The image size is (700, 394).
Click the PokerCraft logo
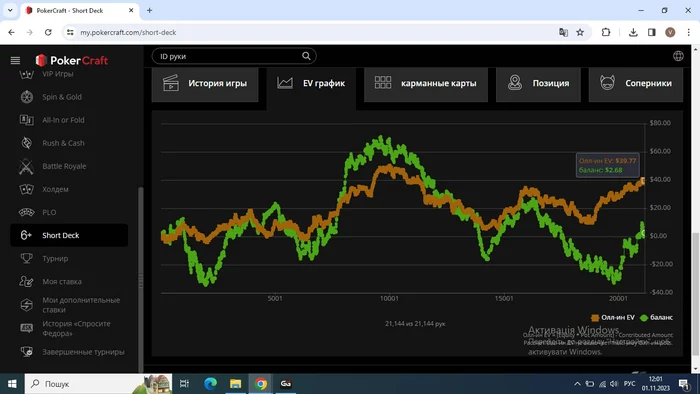click(72, 60)
